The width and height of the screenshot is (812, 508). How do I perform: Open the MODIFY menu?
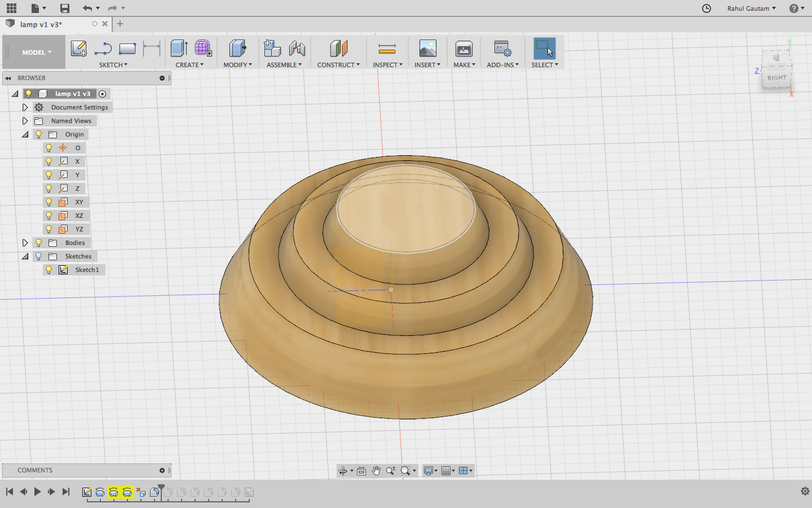click(238, 65)
